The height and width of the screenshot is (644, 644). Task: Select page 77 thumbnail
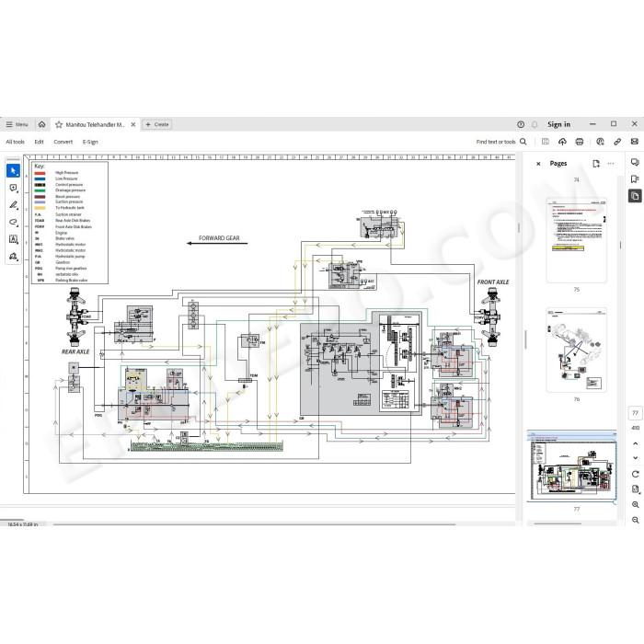point(571,466)
